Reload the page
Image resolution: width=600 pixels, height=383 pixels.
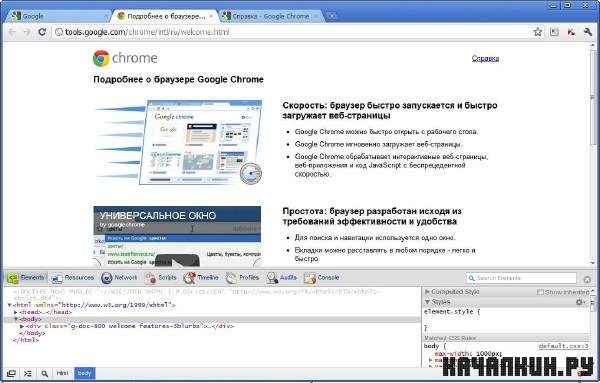[x=42, y=32]
